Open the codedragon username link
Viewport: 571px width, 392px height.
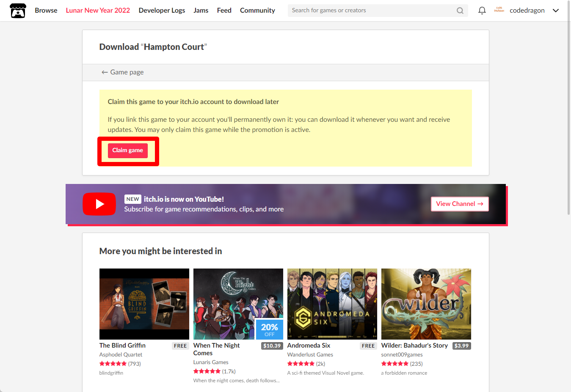point(527,11)
